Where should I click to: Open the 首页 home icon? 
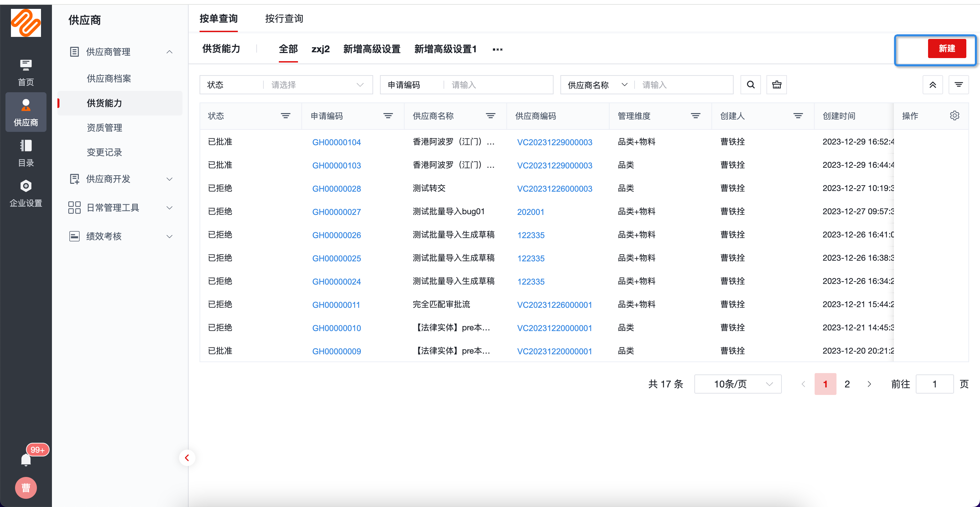point(26,73)
